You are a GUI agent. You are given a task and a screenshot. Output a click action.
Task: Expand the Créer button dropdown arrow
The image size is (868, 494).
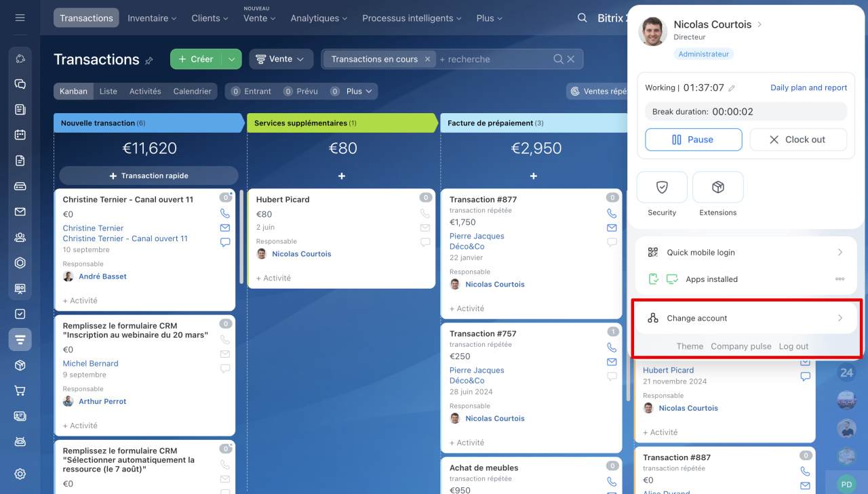point(231,60)
